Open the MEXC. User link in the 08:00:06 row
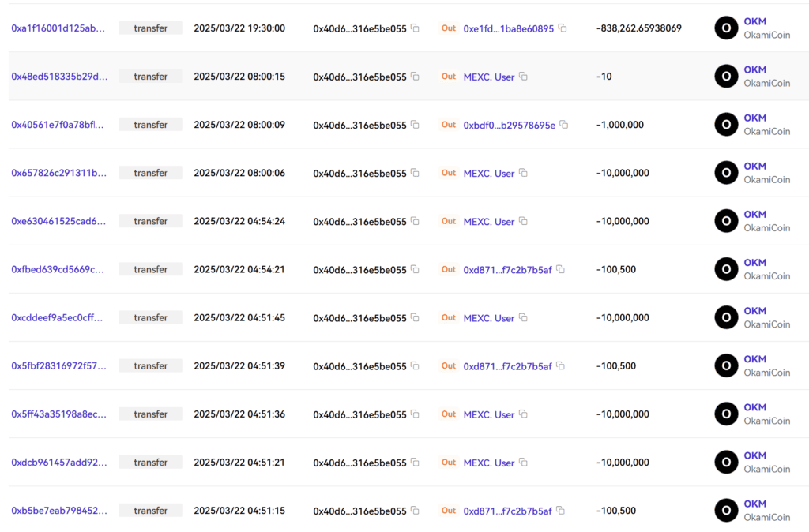The image size is (809, 532). (488, 173)
